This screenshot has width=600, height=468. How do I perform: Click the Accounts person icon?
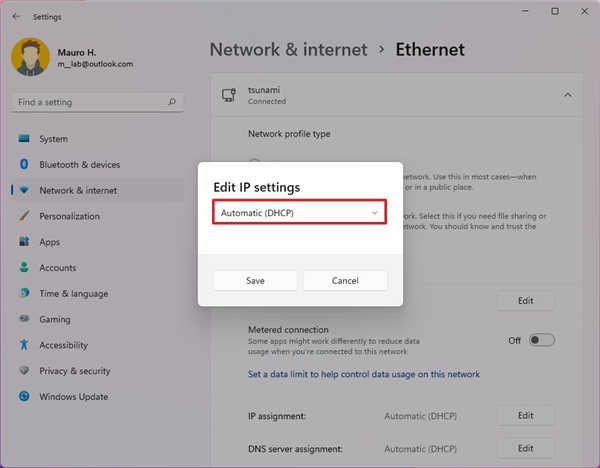coord(23,268)
